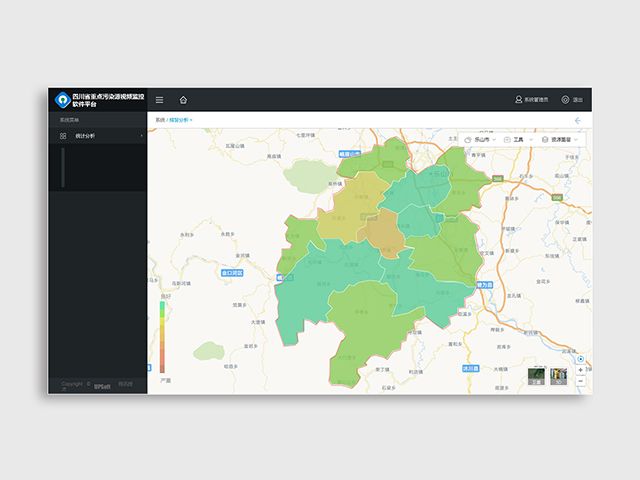640x480 pixels.
Task: Click the 退出 logout text
Action: [x=578, y=100]
